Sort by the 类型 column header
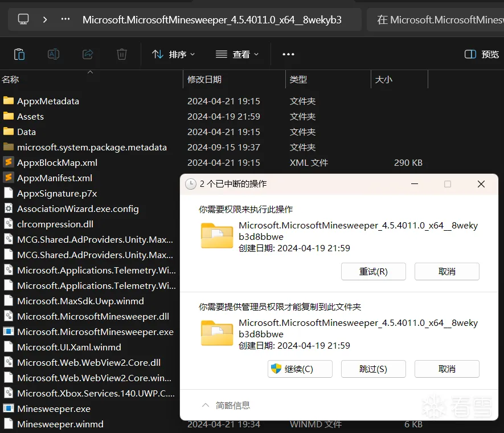Screen dimensions: 504x433 click(298, 79)
